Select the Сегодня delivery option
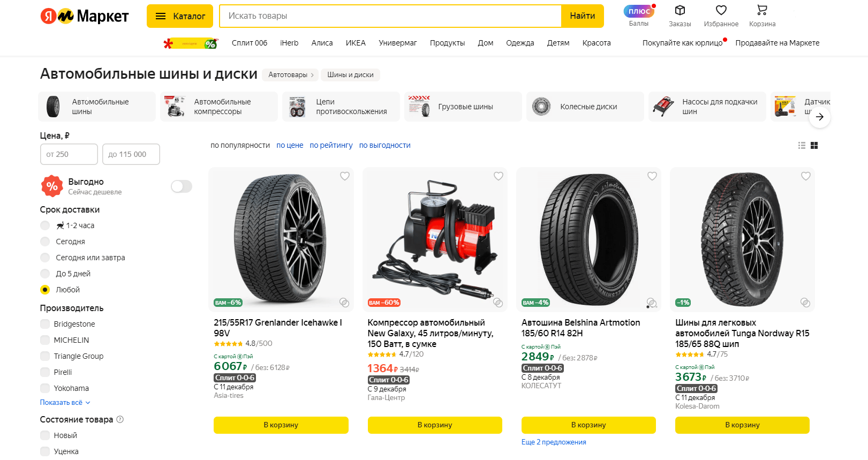The height and width of the screenshot is (460, 868). point(45,242)
